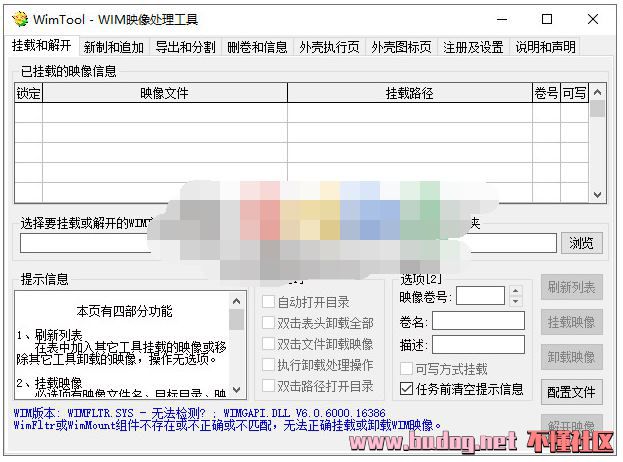The width and height of the screenshot is (623, 462).
Task: Toggle 双击文件卸载映像 checkbox
Action: tap(268, 343)
